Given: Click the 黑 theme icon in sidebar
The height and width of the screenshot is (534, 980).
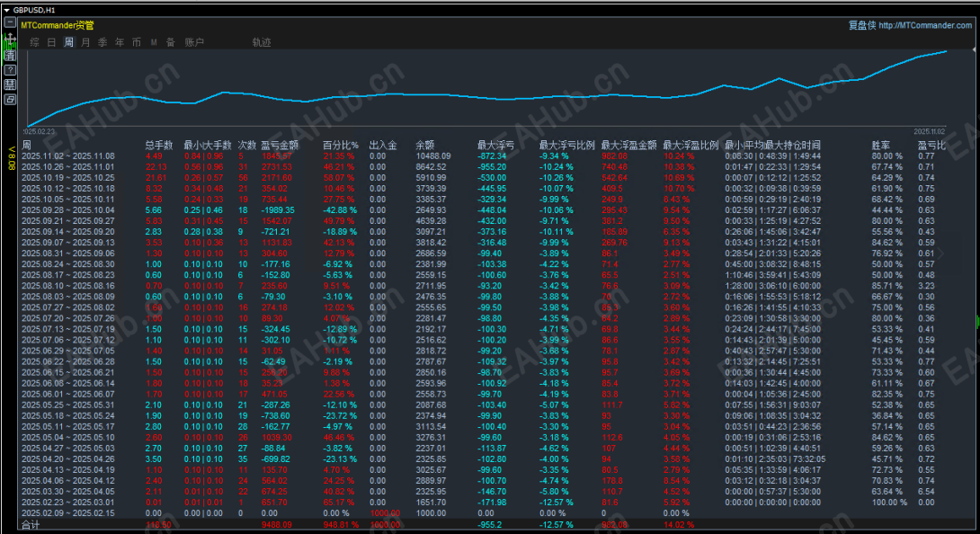Looking at the screenshot, I should tap(10, 85).
